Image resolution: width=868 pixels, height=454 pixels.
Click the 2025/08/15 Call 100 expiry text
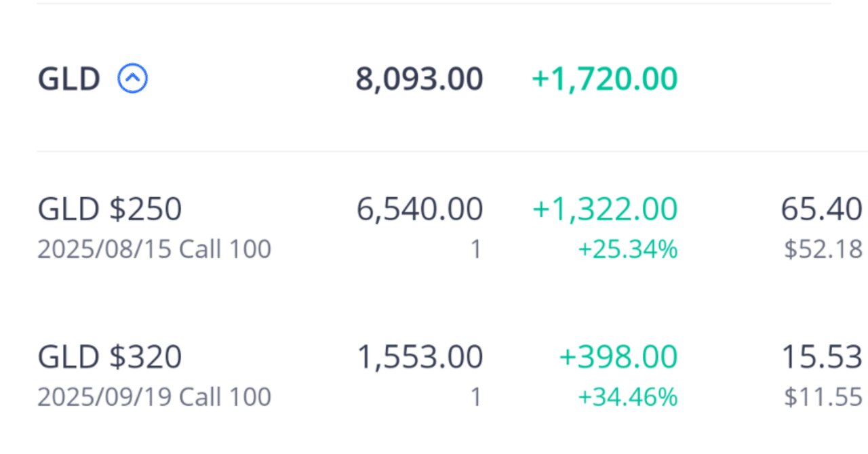coord(154,249)
